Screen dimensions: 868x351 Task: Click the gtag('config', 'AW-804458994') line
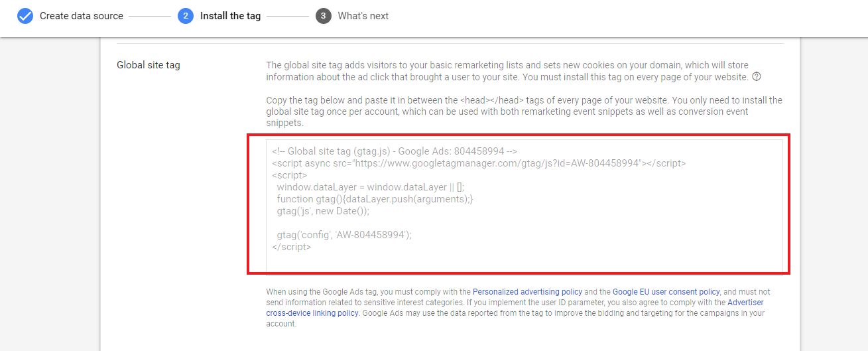coord(344,235)
